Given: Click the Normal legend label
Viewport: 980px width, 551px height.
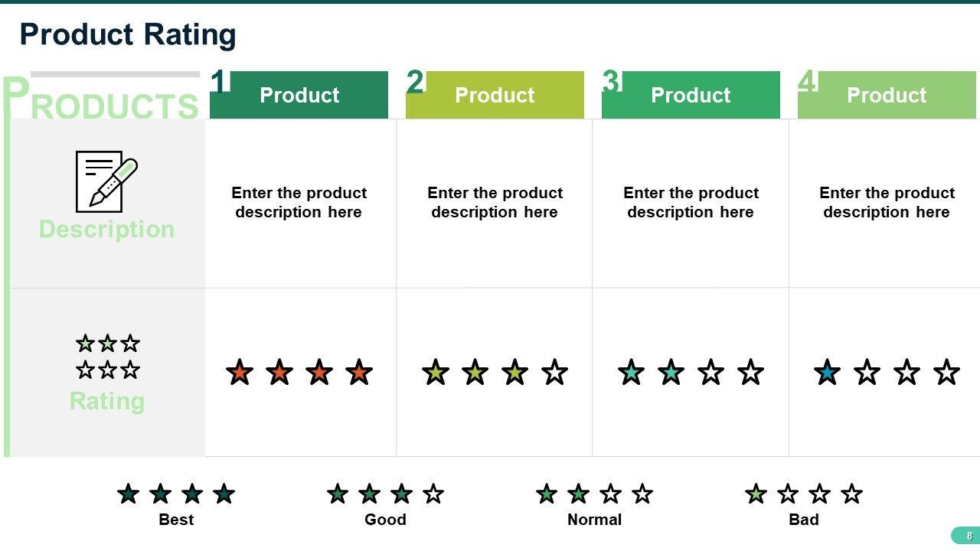Looking at the screenshot, I should click(x=594, y=520).
